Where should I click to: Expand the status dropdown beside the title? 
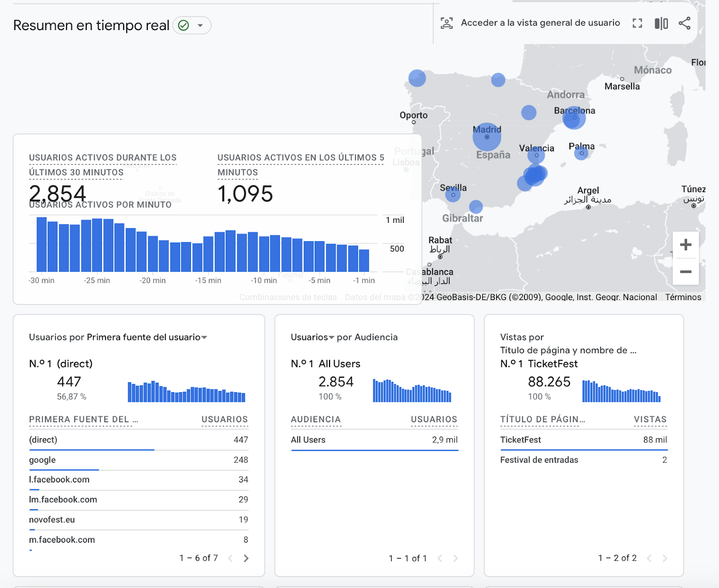(x=200, y=25)
